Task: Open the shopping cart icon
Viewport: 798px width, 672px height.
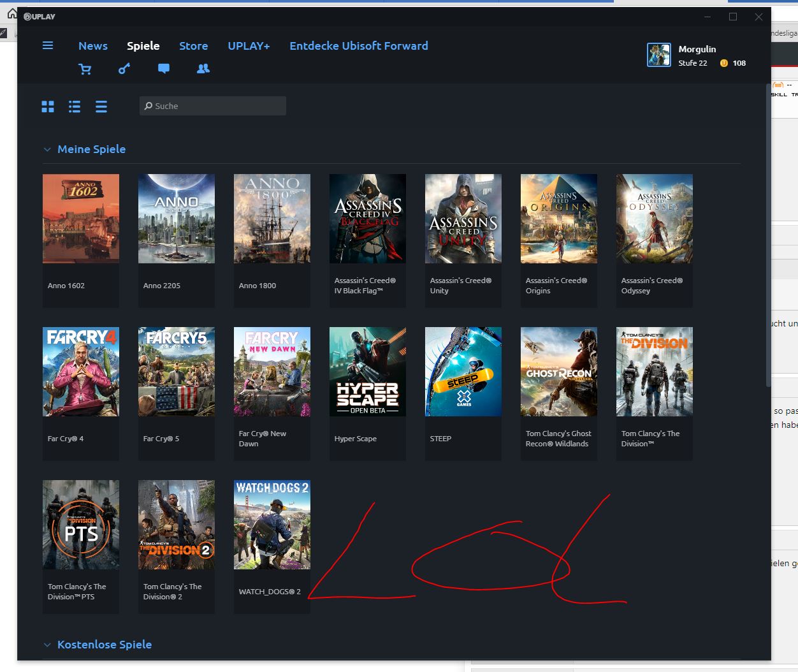Action: click(x=85, y=69)
